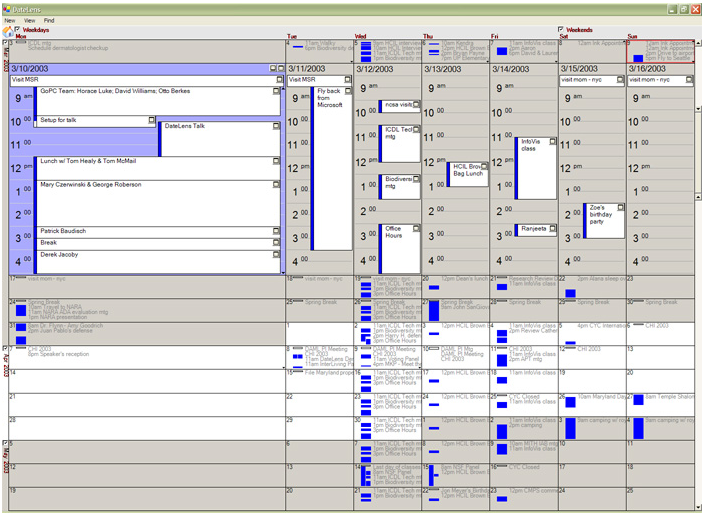Open details icon for Break appointment
The image size is (706, 517).
pos(276,243)
